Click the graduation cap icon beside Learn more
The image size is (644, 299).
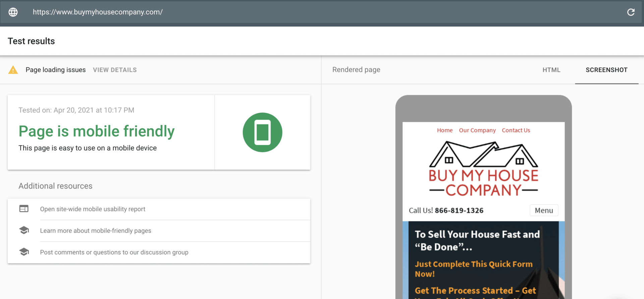coord(24,230)
